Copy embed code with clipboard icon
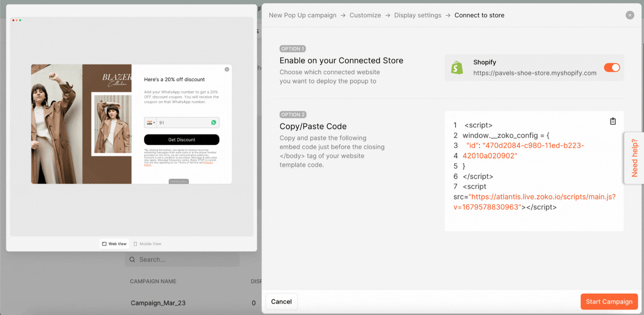The image size is (644, 315). [x=613, y=121]
